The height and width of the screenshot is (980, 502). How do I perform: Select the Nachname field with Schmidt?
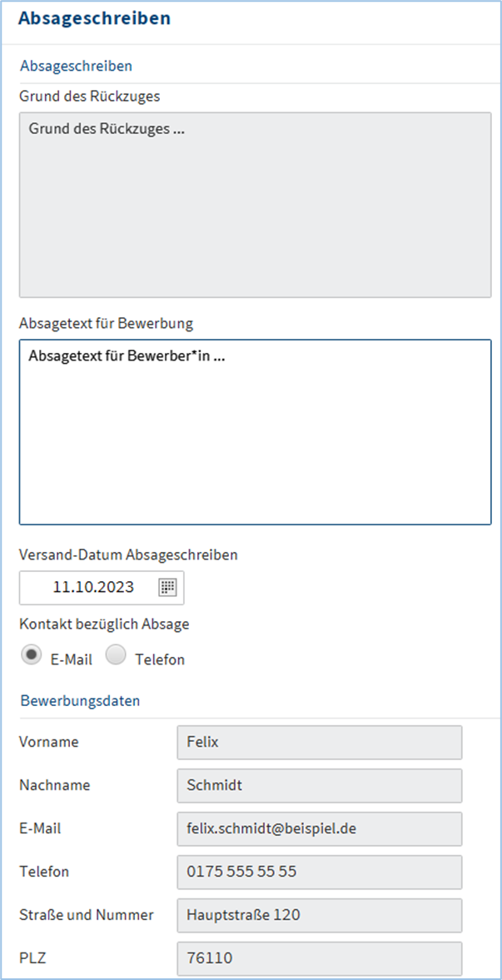(x=319, y=785)
